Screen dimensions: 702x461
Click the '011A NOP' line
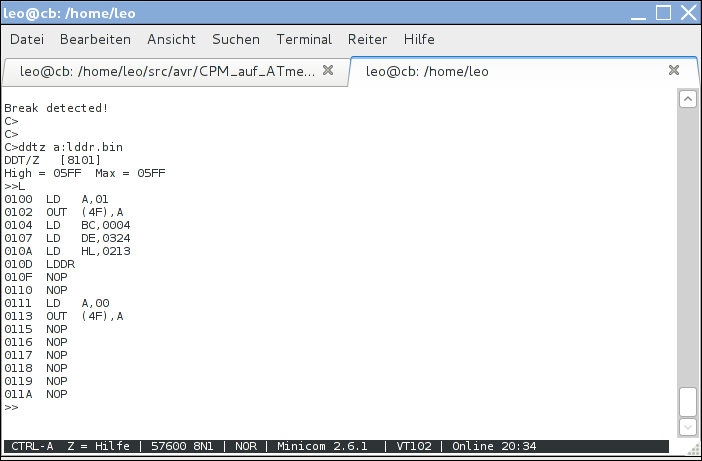coord(36,394)
